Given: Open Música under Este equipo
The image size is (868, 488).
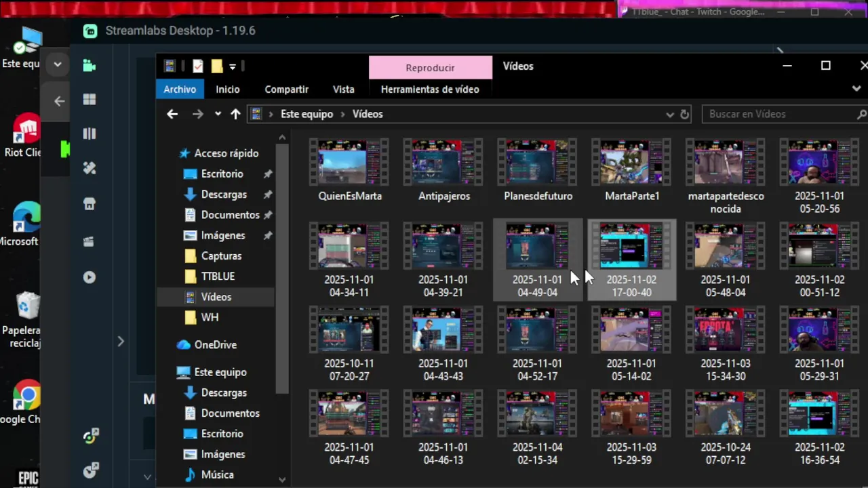Looking at the screenshot, I should 217,474.
